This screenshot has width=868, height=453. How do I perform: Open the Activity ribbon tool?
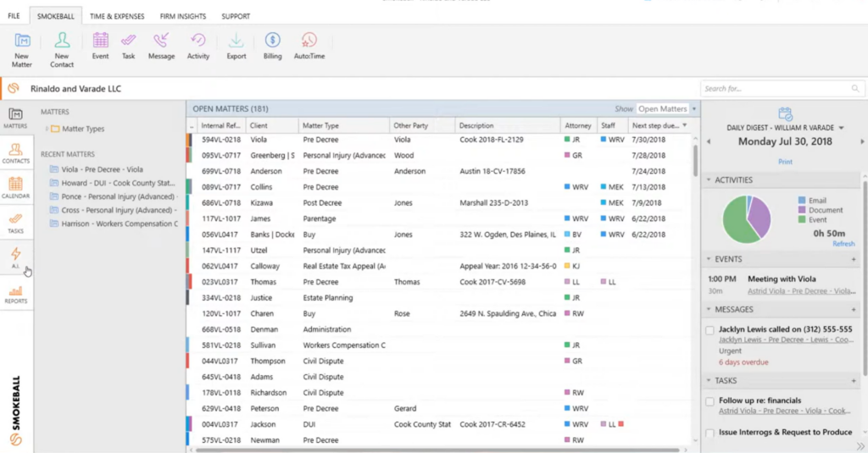click(198, 46)
